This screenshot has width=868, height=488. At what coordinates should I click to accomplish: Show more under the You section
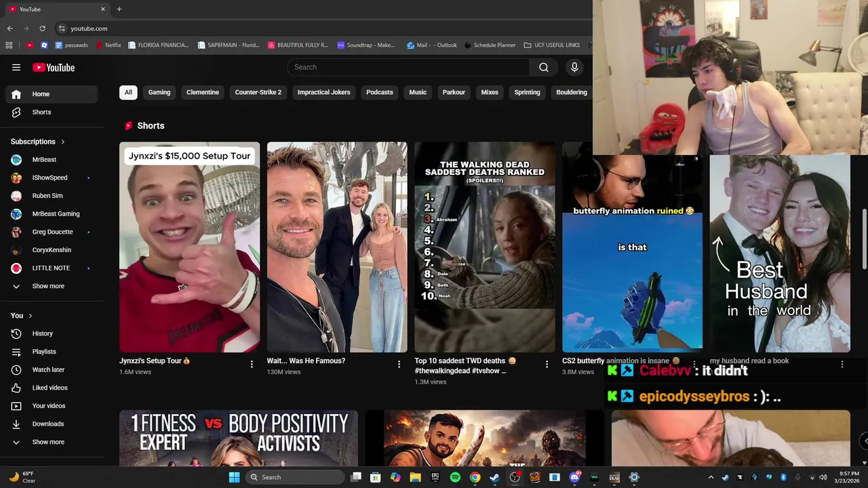[52, 442]
